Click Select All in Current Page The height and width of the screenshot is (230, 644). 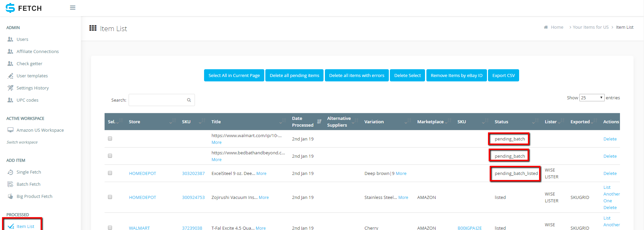click(x=234, y=75)
